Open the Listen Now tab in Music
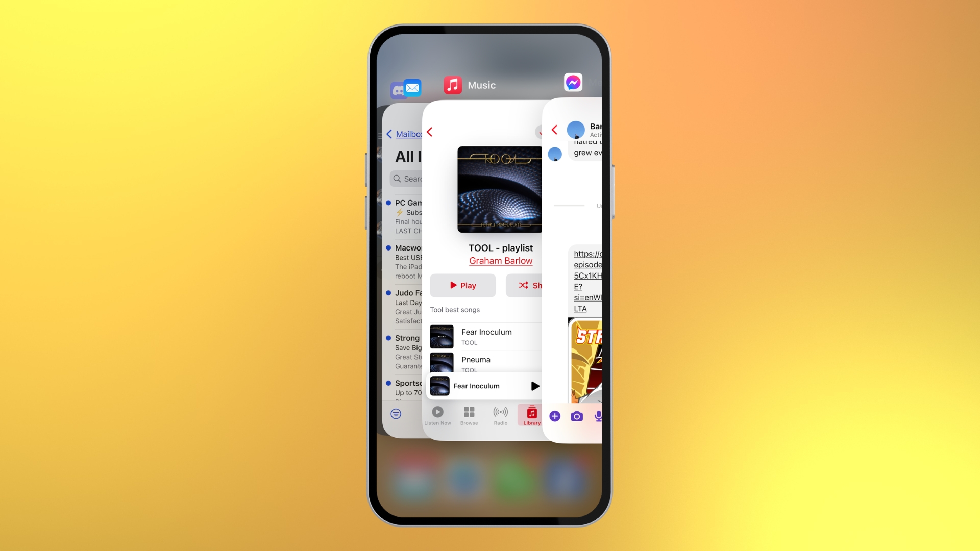The image size is (980, 551). 437,415
